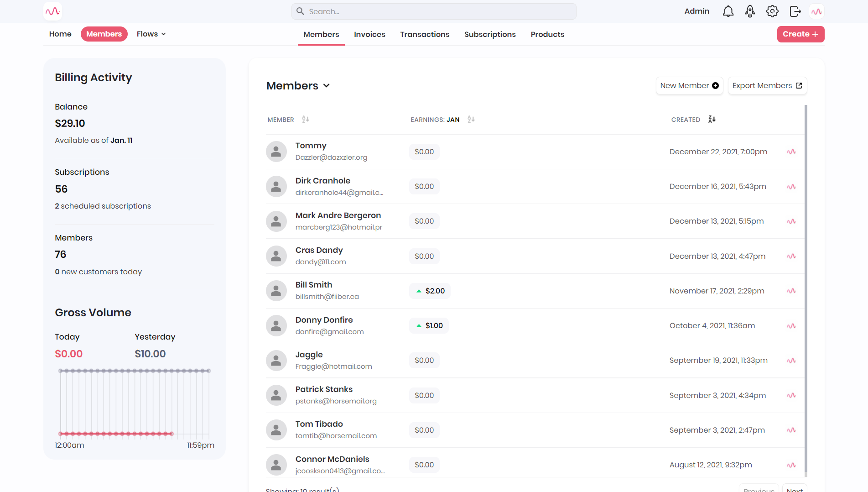Screen dimensions: 868x492
Task: Open the activity icon for Cras Dandy
Action: click(791, 256)
